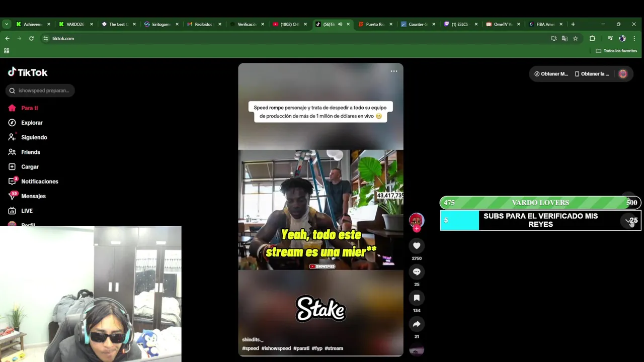Open the #parati hashtag
The height and width of the screenshot is (362, 644).
tap(301, 348)
